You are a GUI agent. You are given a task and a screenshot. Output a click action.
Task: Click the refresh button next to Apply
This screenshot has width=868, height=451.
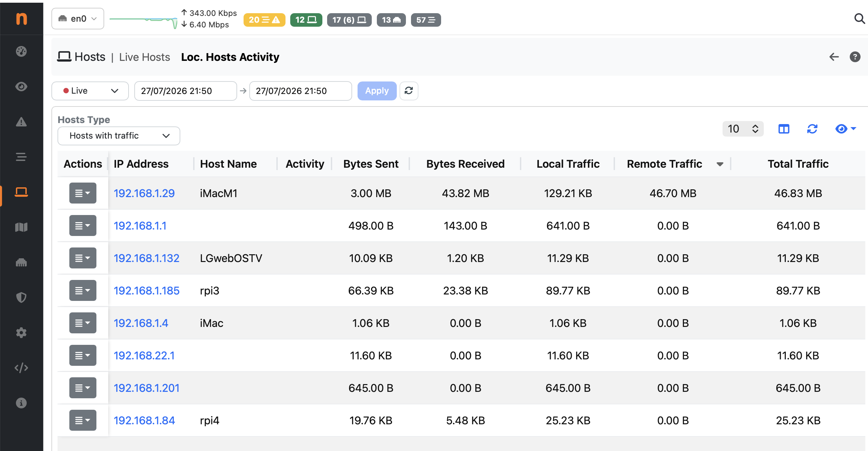tap(409, 91)
